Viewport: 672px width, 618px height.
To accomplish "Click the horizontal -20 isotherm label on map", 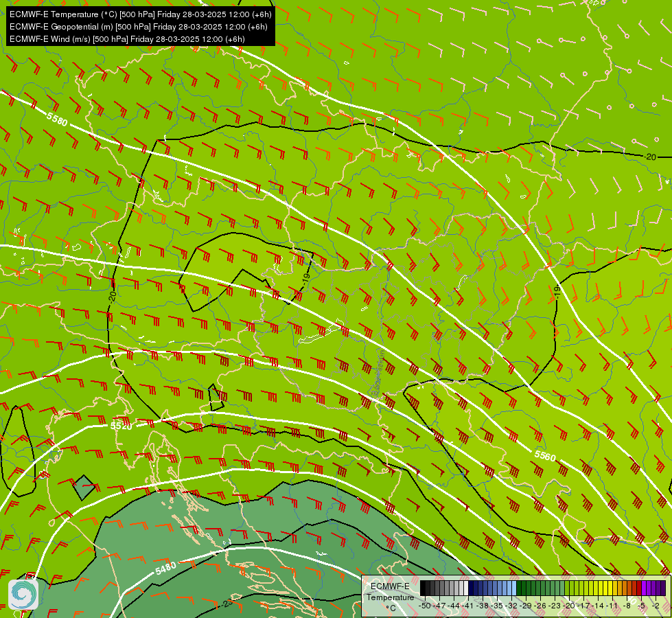I will click(650, 157).
